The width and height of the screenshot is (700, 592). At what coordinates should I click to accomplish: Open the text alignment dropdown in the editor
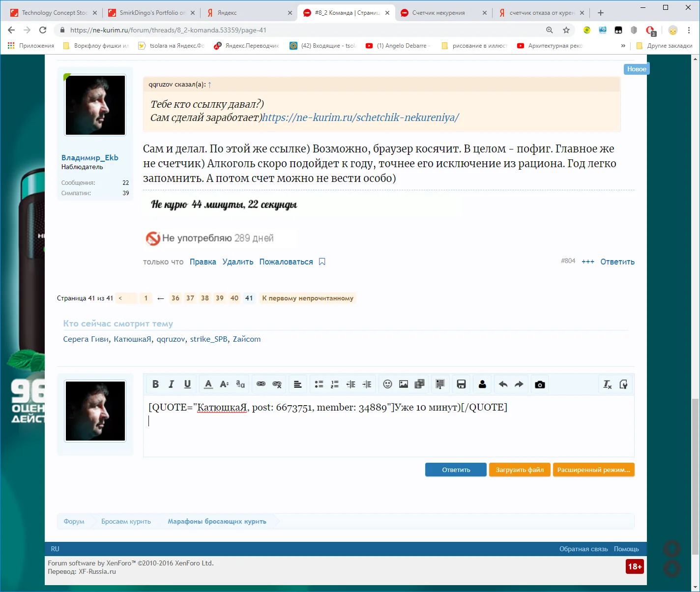coord(298,385)
